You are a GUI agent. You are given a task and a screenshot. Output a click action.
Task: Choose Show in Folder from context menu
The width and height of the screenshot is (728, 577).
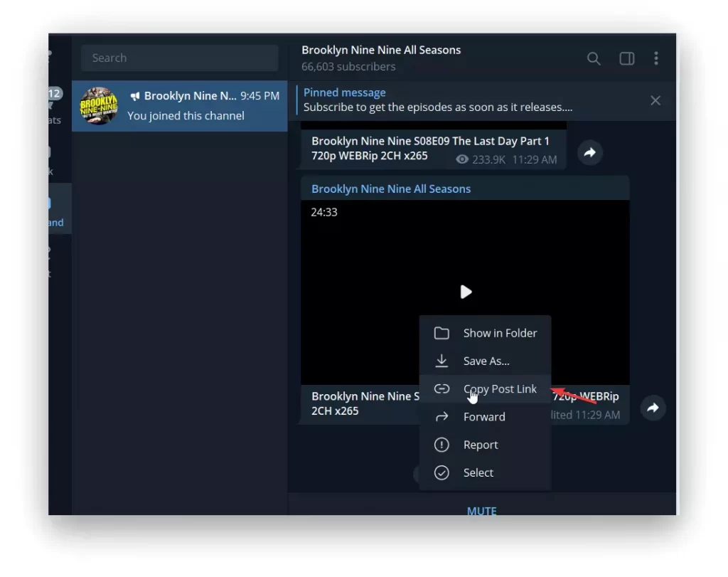[x=485, y=333]
